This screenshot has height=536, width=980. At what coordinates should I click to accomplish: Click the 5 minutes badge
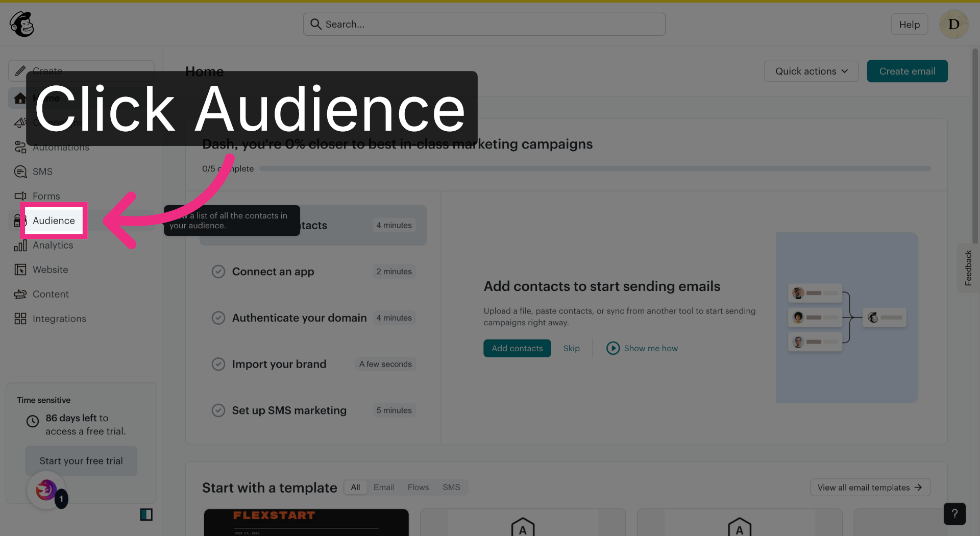[x=394, y=410]
